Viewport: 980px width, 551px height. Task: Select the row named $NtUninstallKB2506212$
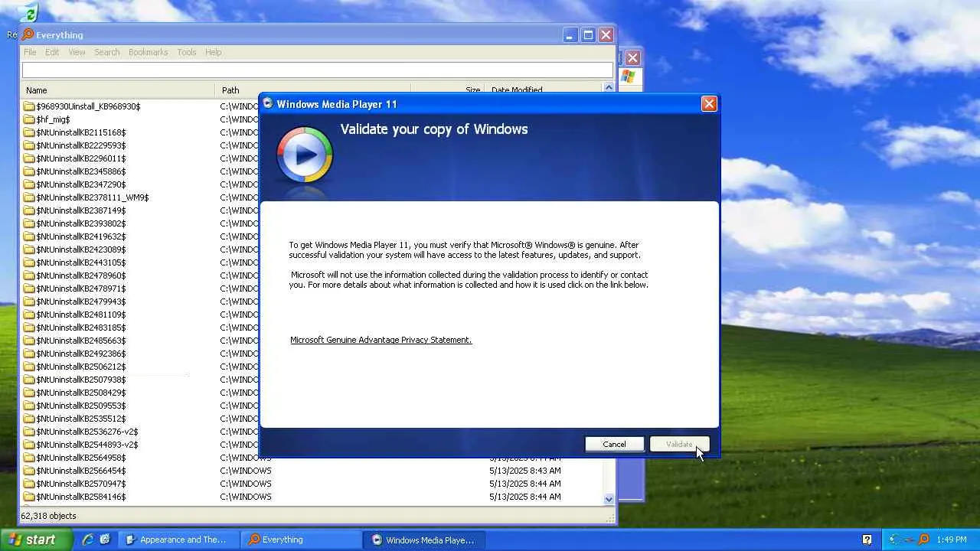(80, 367)
